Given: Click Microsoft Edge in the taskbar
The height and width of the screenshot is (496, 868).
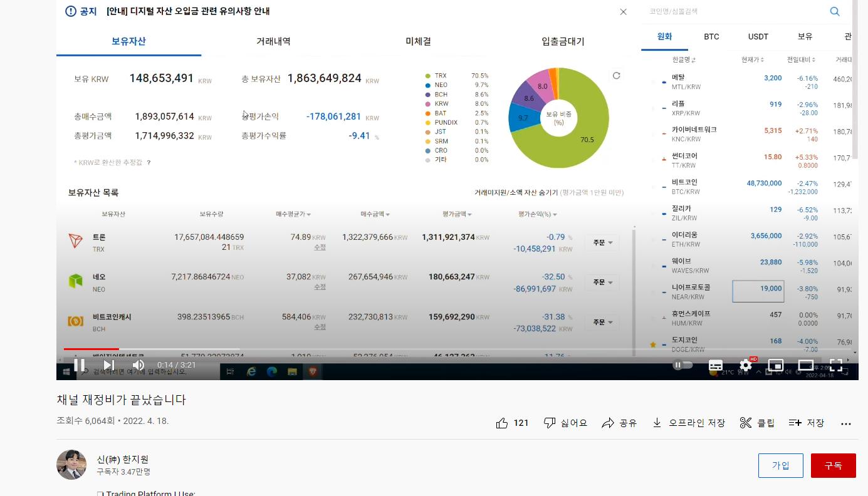Looking at the screenshot, I should (271, 371).
